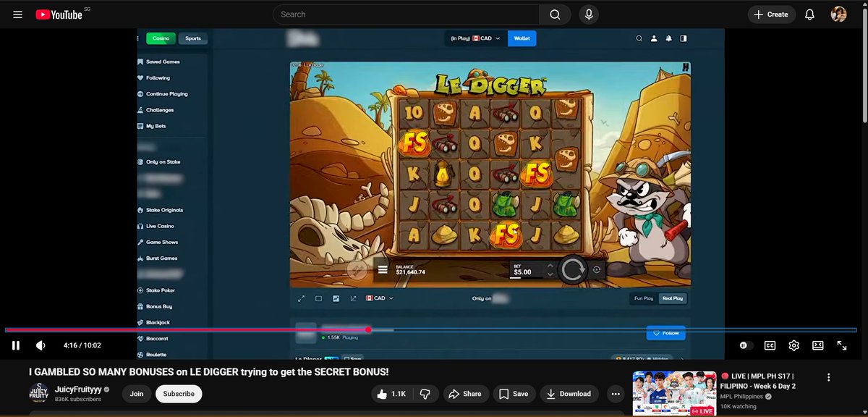Click the magnifier search button

(555, 14)
